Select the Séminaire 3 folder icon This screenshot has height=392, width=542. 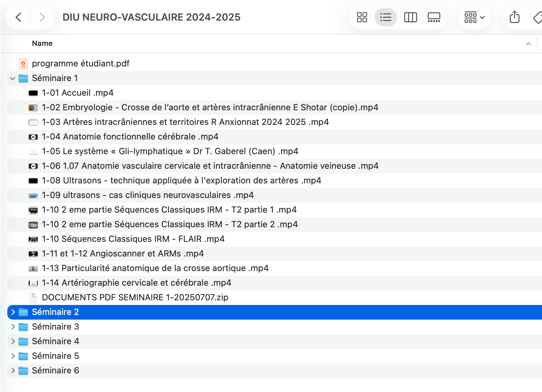pyautogui.click(x=23, y=327)
